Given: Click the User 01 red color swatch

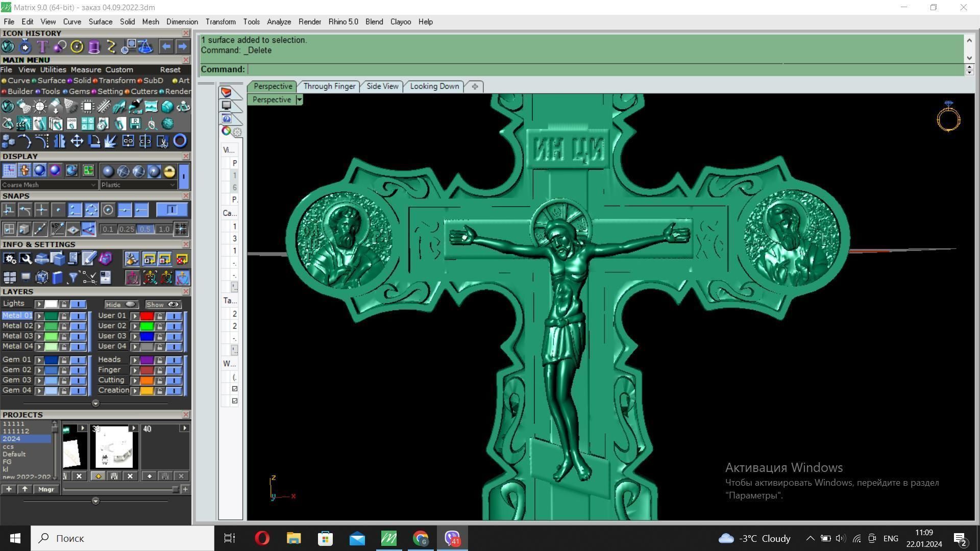Looking at the screenshot, I should (x=147, y=316).
